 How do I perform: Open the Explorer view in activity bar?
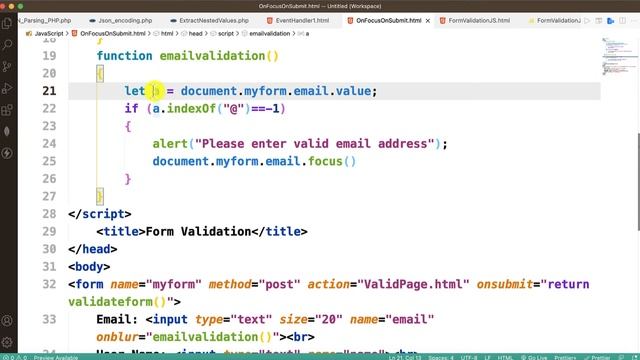pos(7,23)
